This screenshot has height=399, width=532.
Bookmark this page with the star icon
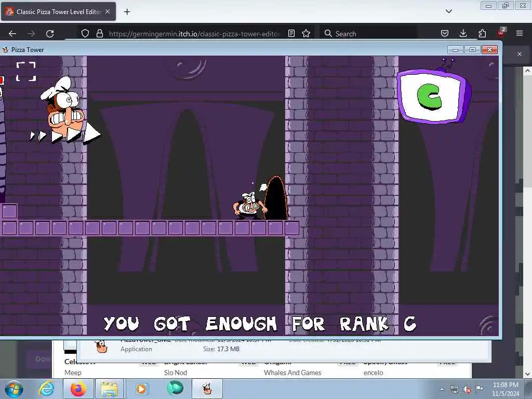306,33
